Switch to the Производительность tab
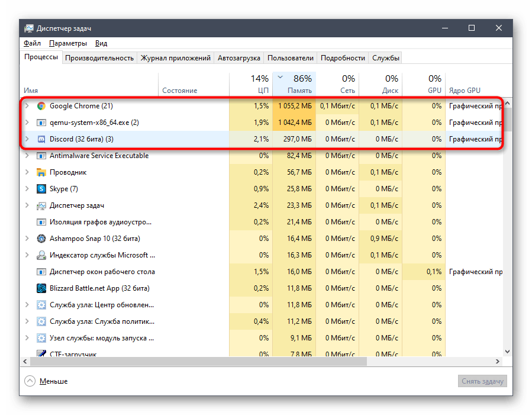 pyautogui.click(x=99, y=58)
